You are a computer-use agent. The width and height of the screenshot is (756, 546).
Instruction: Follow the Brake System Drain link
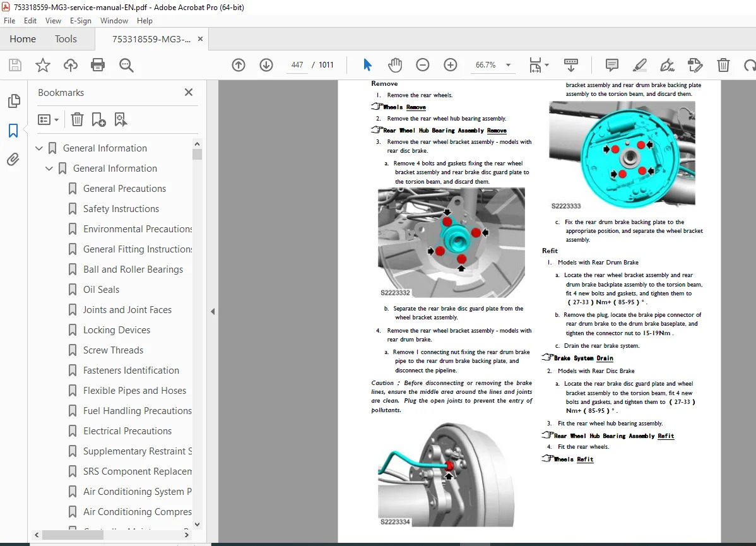(x=583, y=358)
